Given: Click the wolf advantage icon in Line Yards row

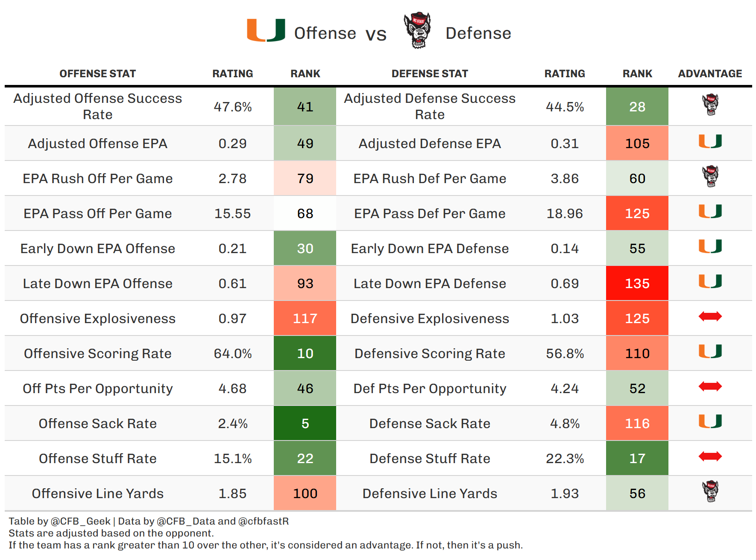Looking at the screenshot, I should tap(710, 492).
